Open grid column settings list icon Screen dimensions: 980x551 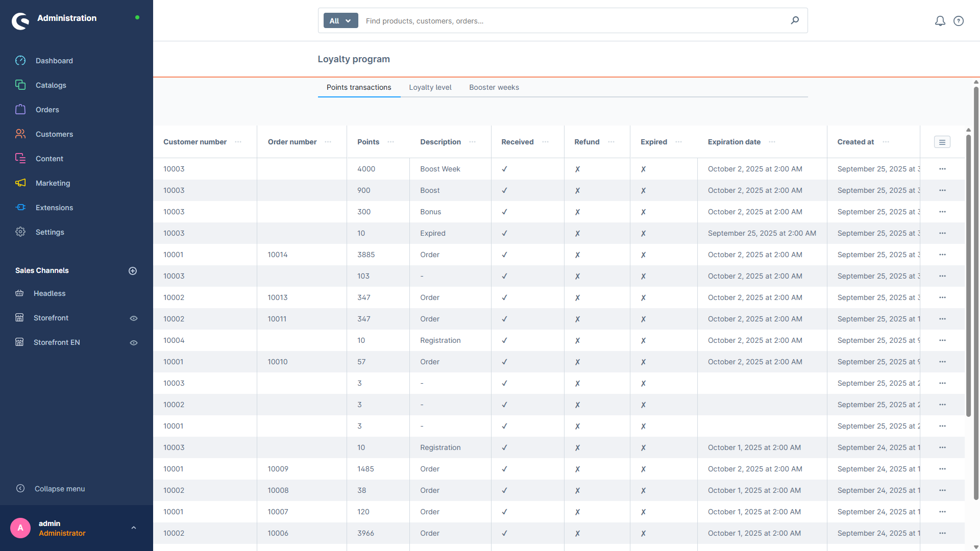coord(942,142)
